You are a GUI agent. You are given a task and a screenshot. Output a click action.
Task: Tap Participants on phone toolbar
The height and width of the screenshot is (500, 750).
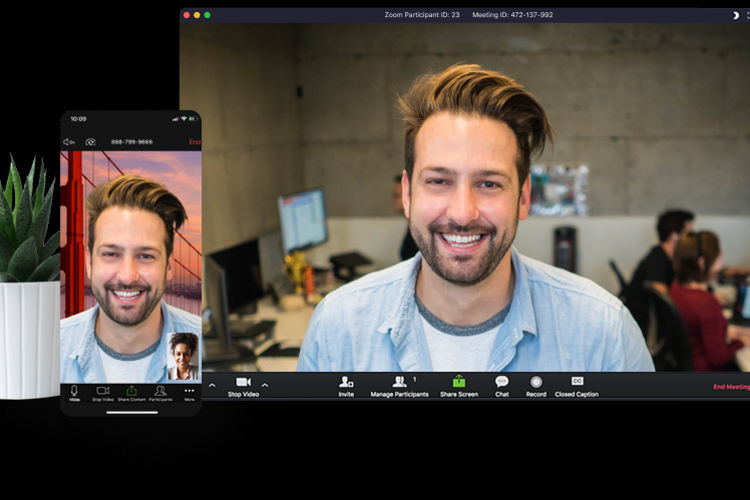(161, 393)
